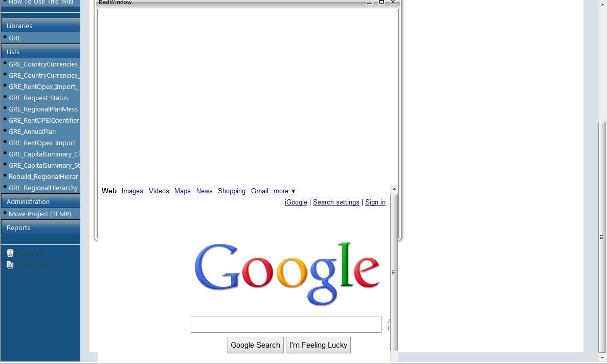Open the Libraries section header

40,26
